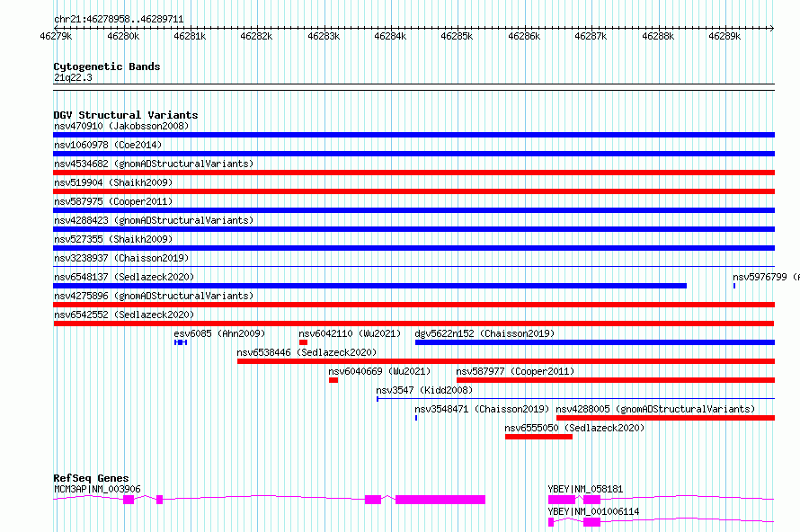
Task: Select the red bar under nsv6542552
Action: click(x=413, y=324)
